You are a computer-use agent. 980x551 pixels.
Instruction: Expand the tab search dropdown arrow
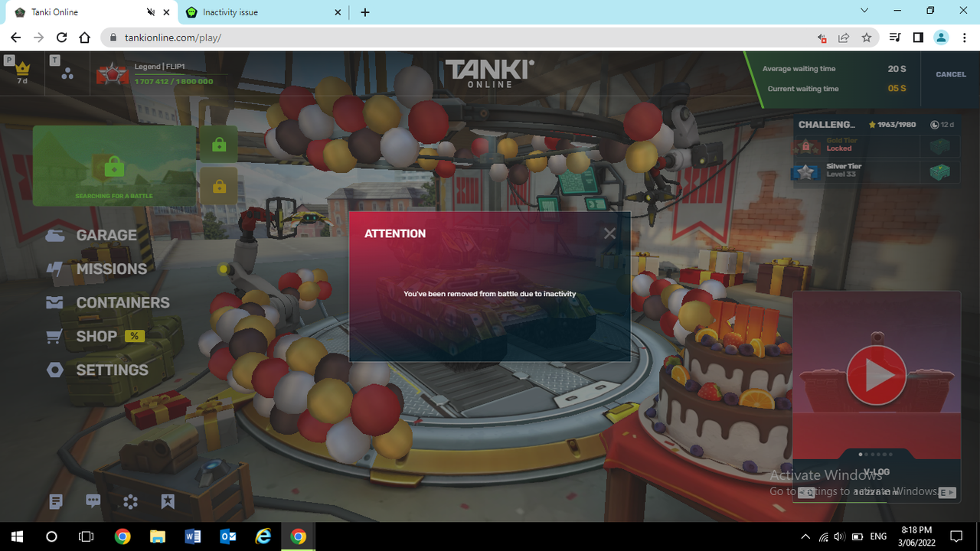coord(864,11)
